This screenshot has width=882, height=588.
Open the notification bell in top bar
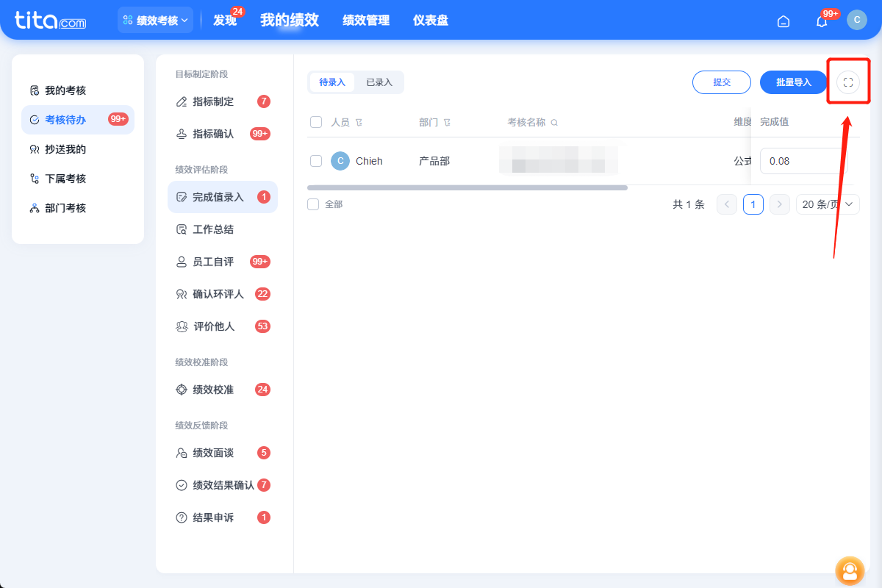point(821,21)
